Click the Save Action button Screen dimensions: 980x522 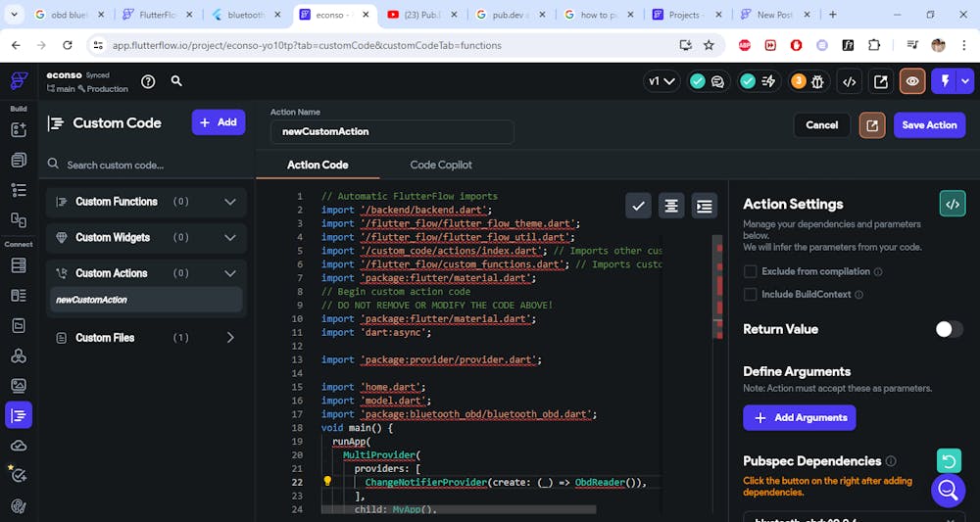tap(929, 125)
